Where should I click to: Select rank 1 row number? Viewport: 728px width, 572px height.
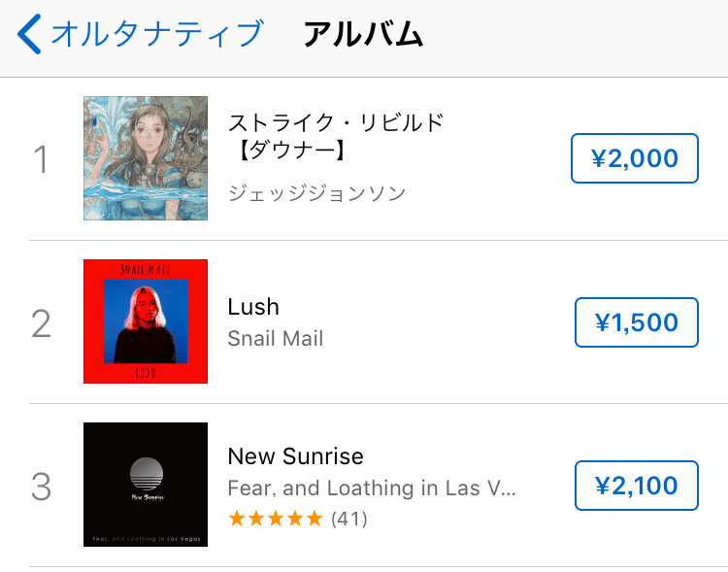(42, 159)
